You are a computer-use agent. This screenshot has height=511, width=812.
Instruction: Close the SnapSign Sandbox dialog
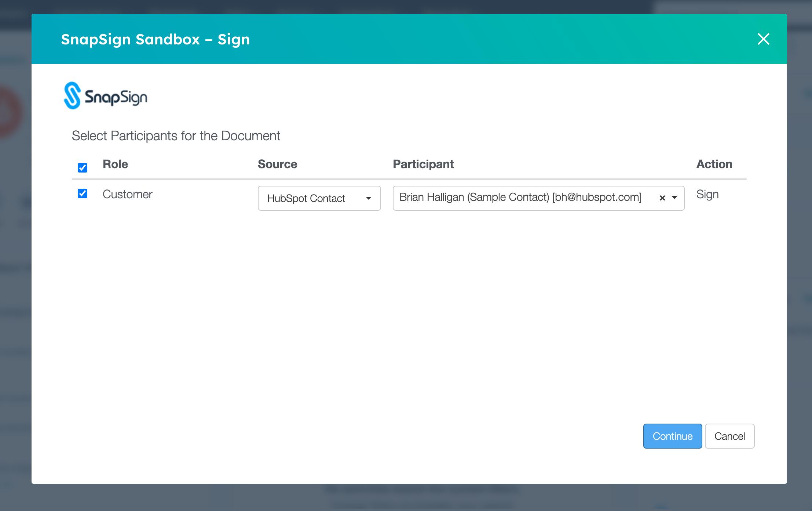point(763,39)
